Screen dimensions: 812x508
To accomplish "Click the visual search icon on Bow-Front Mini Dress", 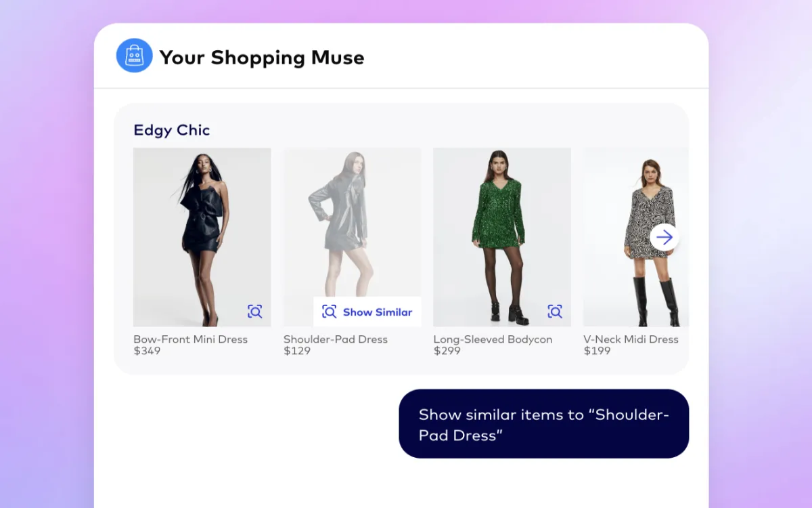I will tap(254, 312).
